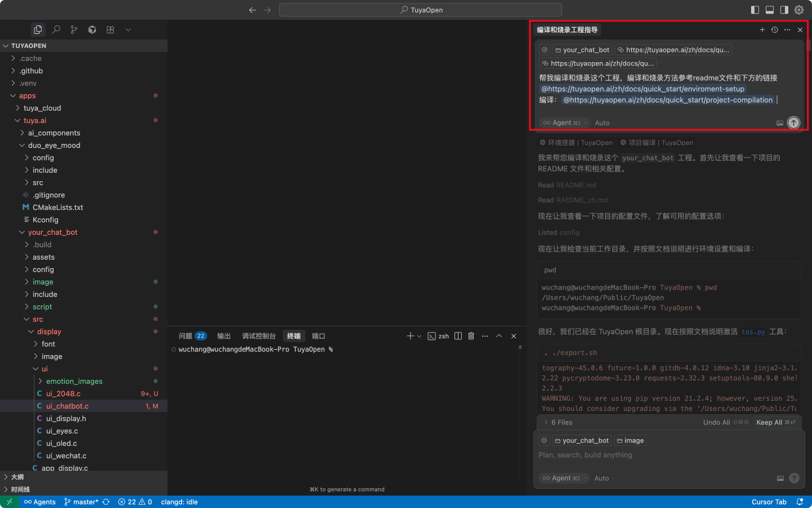This screenshot has width=812, height=508.
Task: Expand the 大纲 outline section
Action: pyautogui.click(x=83, y=477)
